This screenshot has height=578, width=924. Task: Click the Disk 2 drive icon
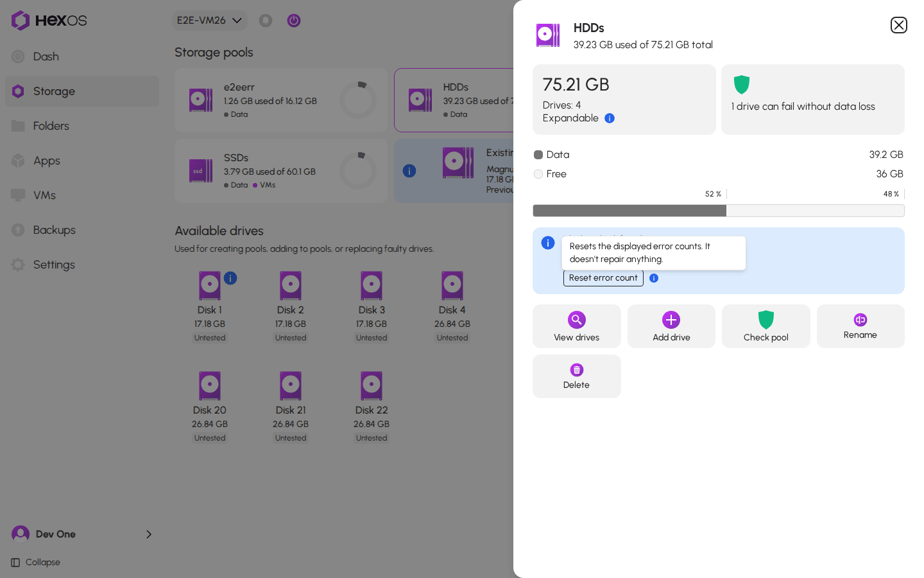click(291, 286)
